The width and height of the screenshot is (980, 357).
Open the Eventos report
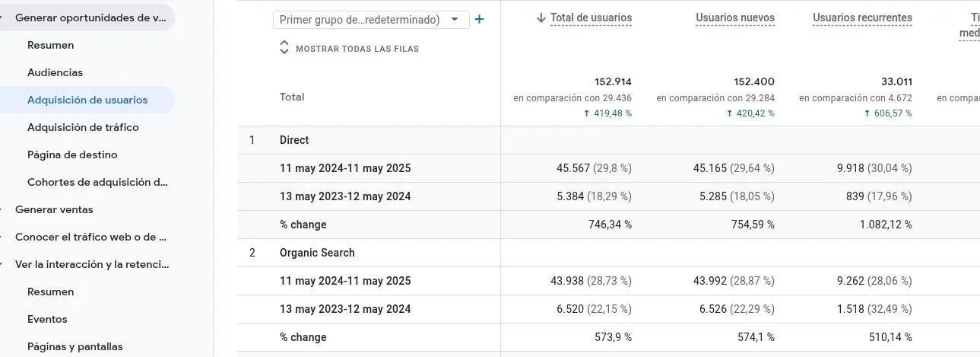47,319
